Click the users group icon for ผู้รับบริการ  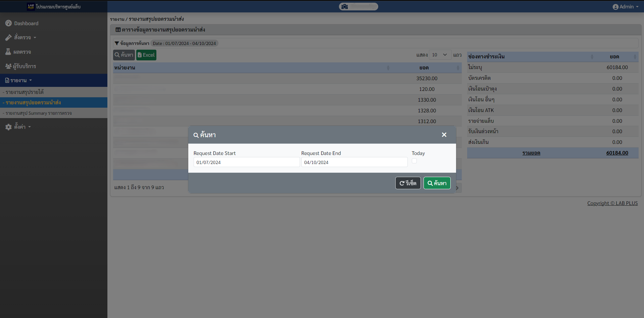[8, 66]
